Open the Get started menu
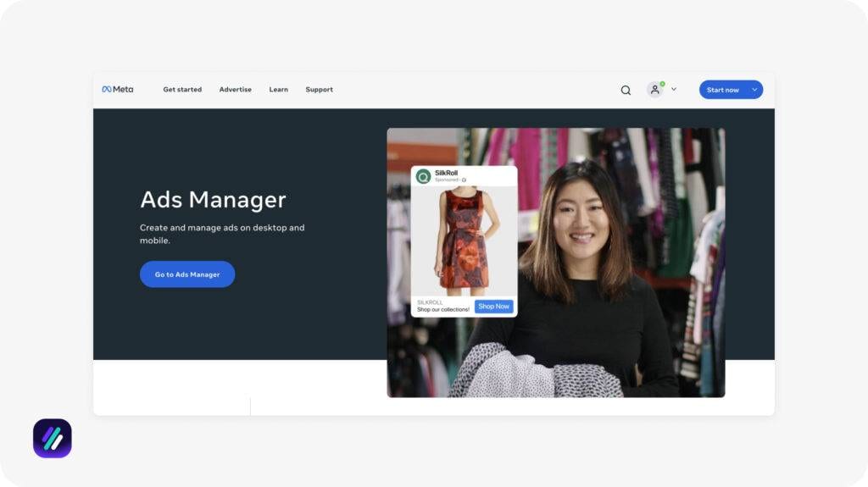 tap(182, 89)
